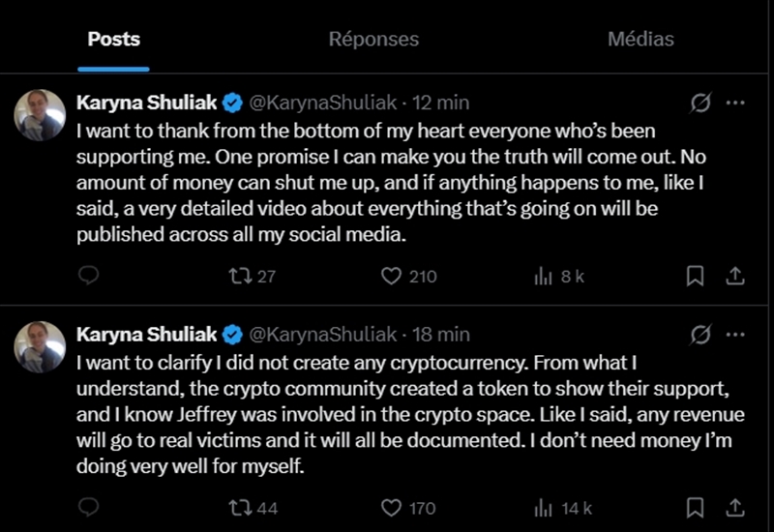Open more options on the 12 min post

click(x=736, y=103)
